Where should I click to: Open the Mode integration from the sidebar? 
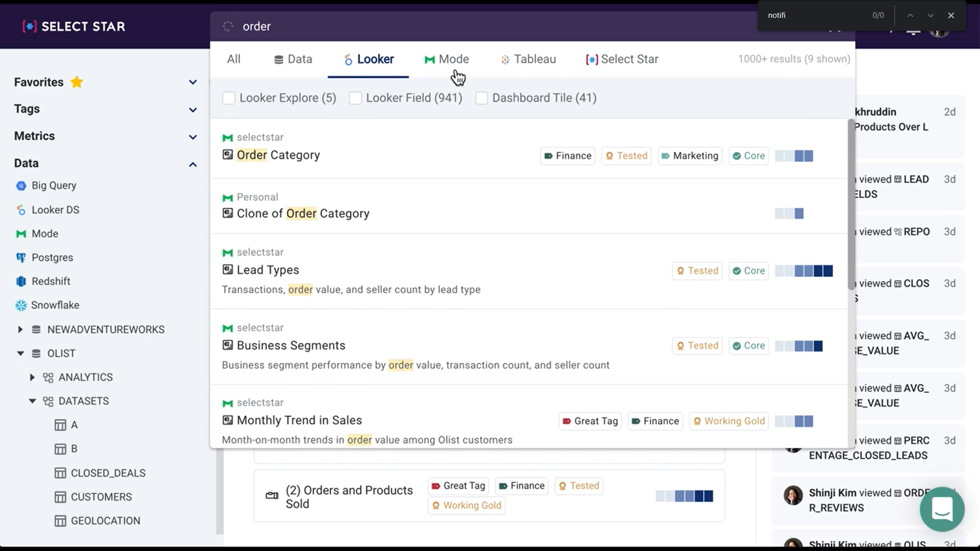click(x=20, y=234)
